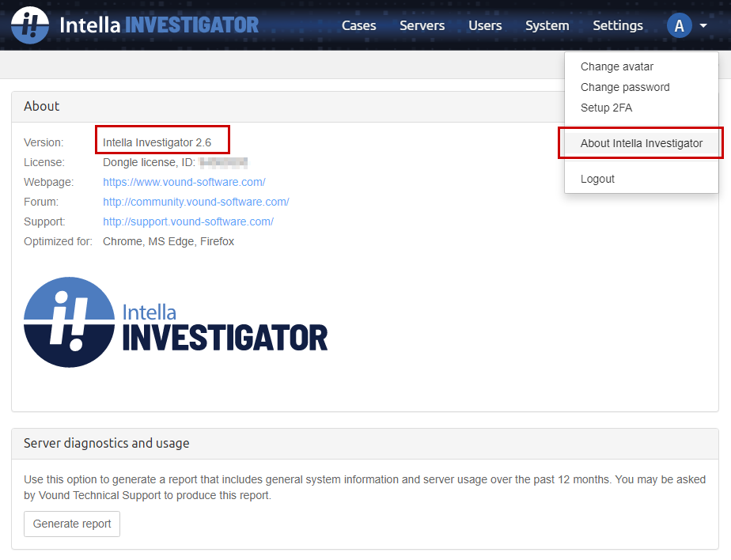Viewport: 731px width, 560px height.
Task: Select Change avatar from user menu
Action: click(x=617, y=67)
